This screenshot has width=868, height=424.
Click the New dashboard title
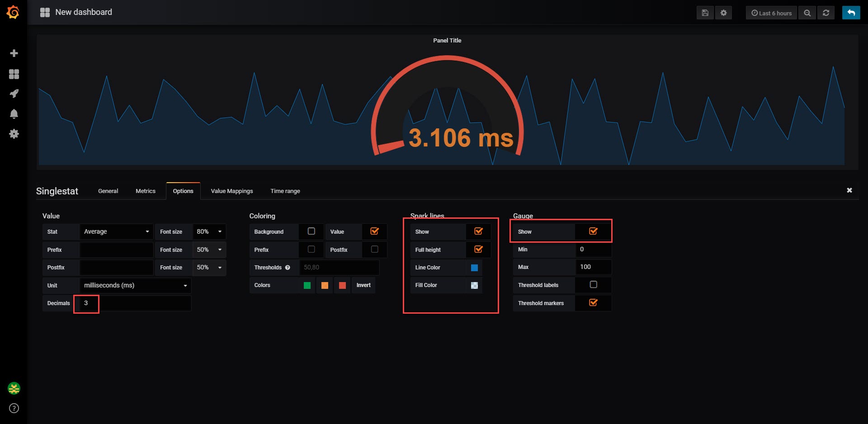coord(84,12)
